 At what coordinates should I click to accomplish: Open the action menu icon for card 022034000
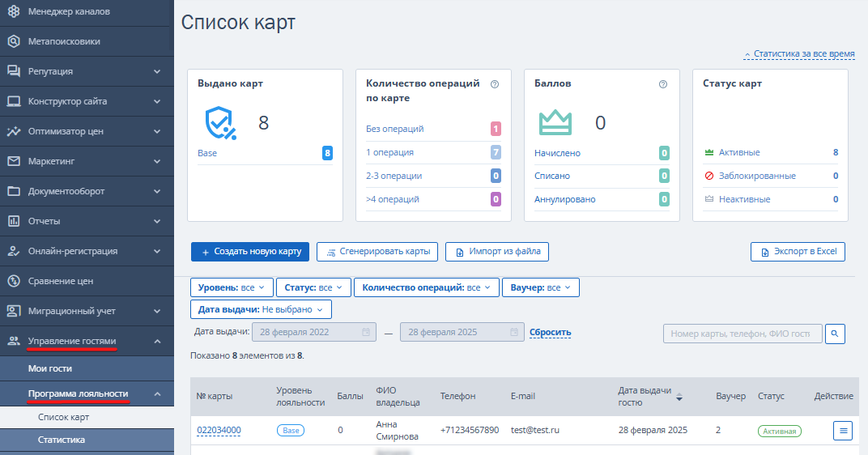843,430
